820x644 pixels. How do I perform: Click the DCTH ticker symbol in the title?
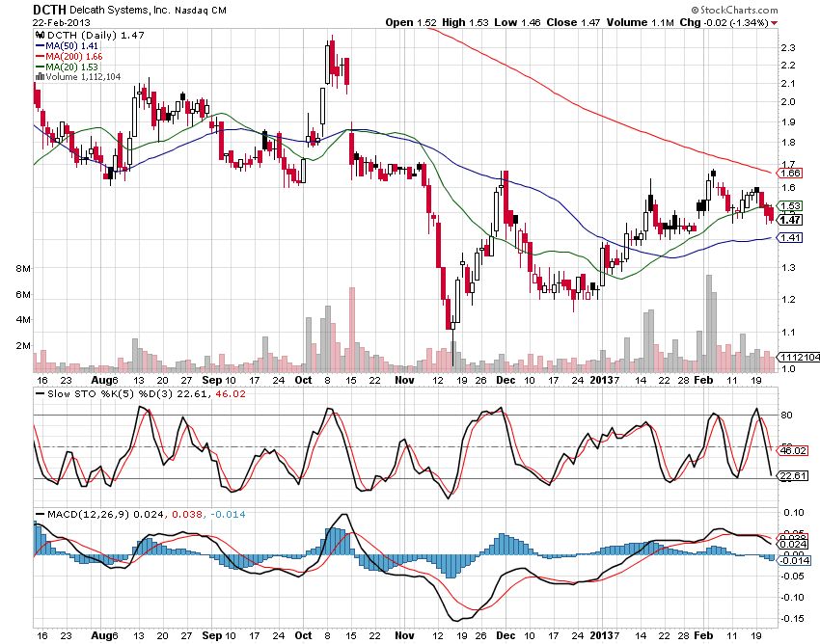(49, 10)
